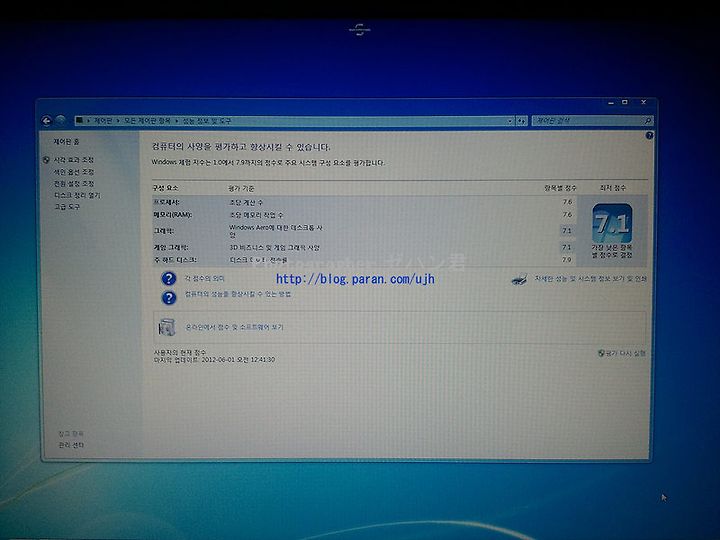Run 평가 다시 실행 assessment link
Screen dimensions: 720x540
[x=625, y=353]
